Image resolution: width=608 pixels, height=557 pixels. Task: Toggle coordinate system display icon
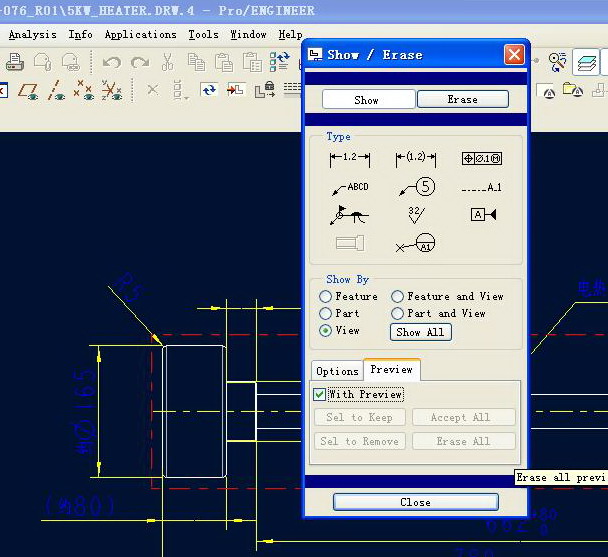[x=112, y=91]
